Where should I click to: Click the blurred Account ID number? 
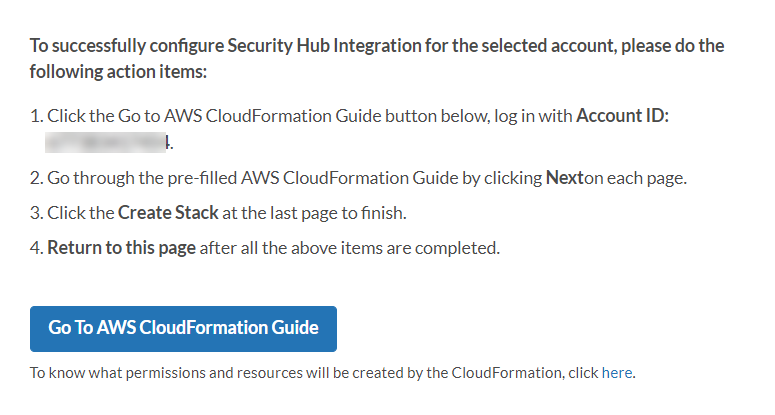click(108, 143)
